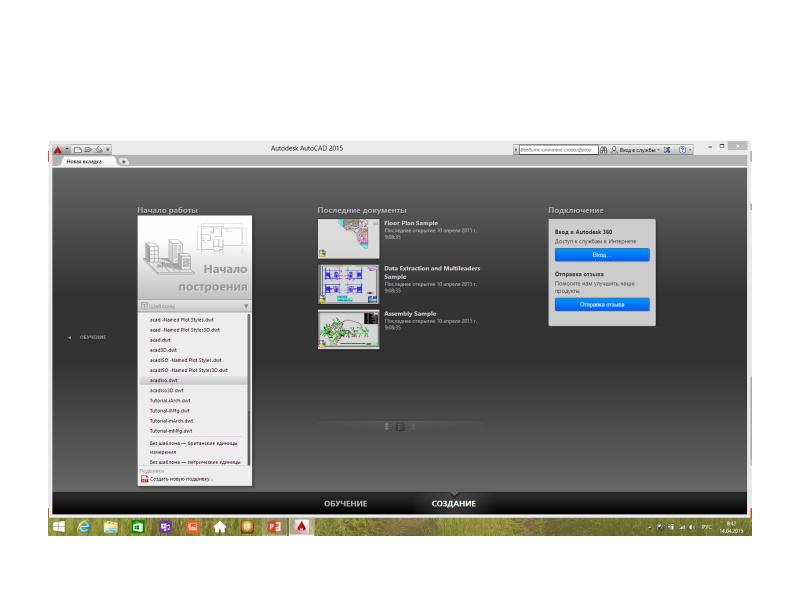The width and height of the screenshot is (800, 600).
Task: Select template 'acad.dwt'
Action: [160, 340]
